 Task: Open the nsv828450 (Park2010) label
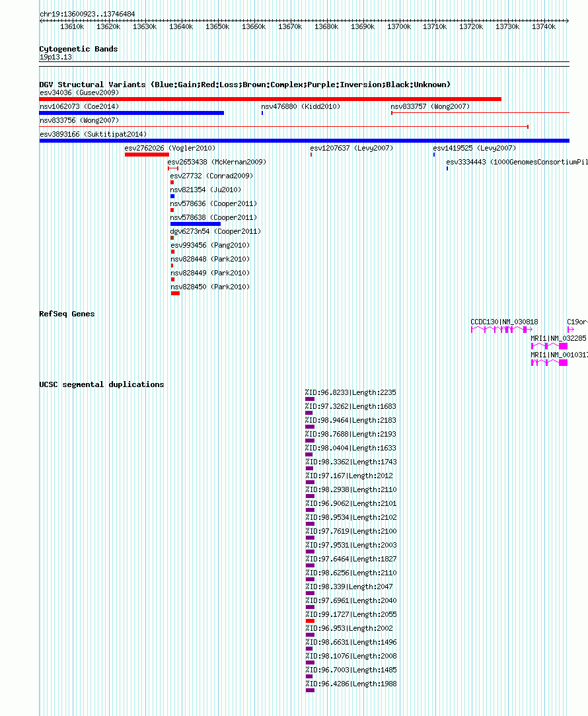click(x=210, y=287)
